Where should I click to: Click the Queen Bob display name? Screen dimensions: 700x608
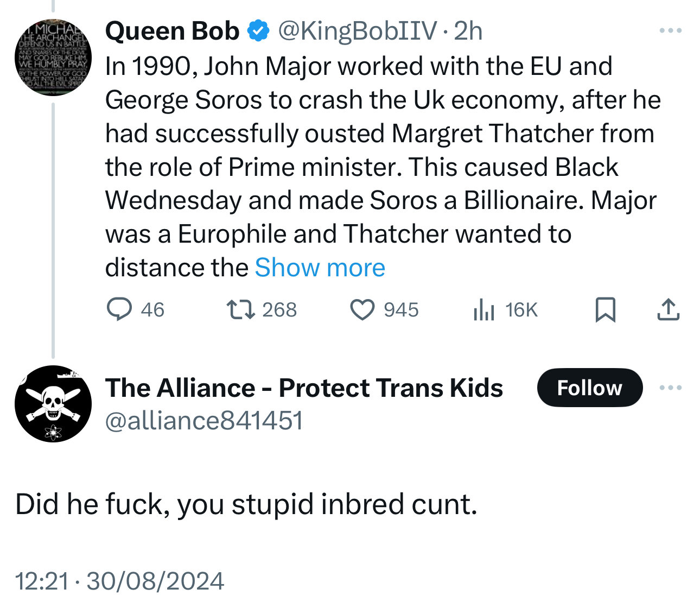pyautogui.click(x=172, y=31)
